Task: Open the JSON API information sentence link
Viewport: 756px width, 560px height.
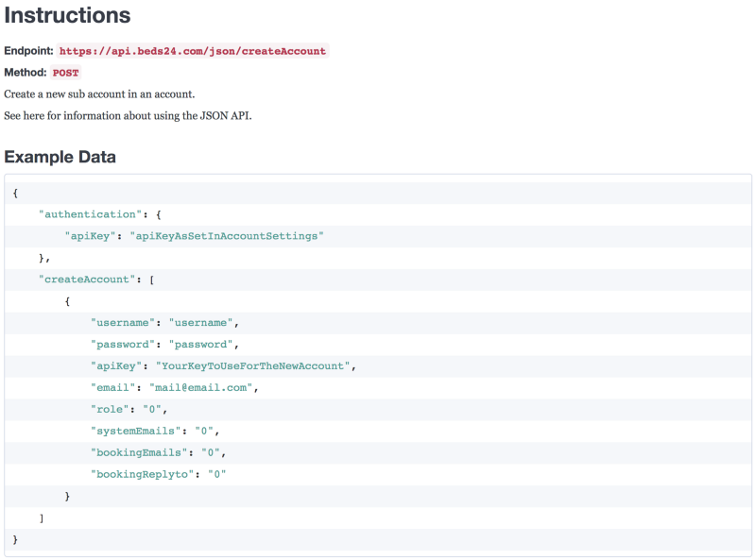Action: click(128, 116)
